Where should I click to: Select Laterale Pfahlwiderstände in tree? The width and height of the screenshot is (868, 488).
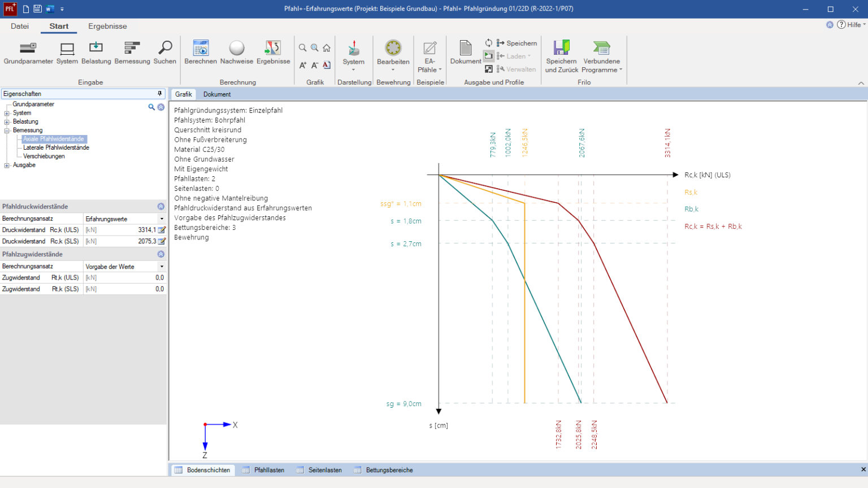click(x=56, y=147)
